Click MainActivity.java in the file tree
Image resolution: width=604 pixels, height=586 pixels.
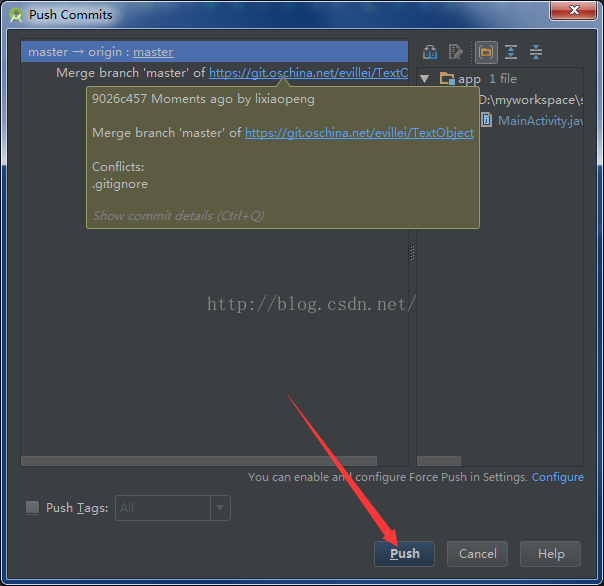click(540, 121)
